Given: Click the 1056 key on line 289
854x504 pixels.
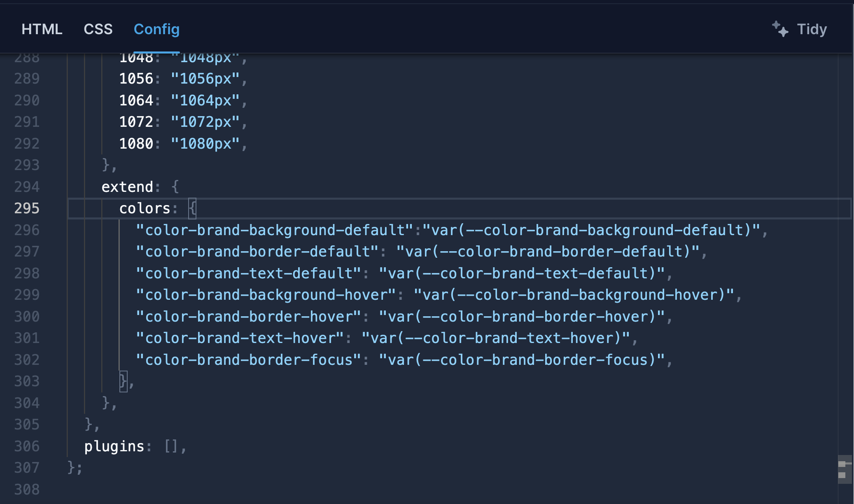Looking at the screenshot, I should pos(136,79).
